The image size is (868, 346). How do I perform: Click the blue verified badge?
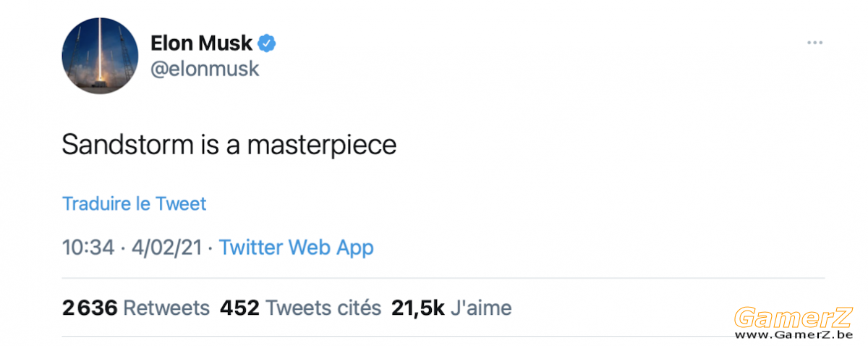tap(268, 43)
